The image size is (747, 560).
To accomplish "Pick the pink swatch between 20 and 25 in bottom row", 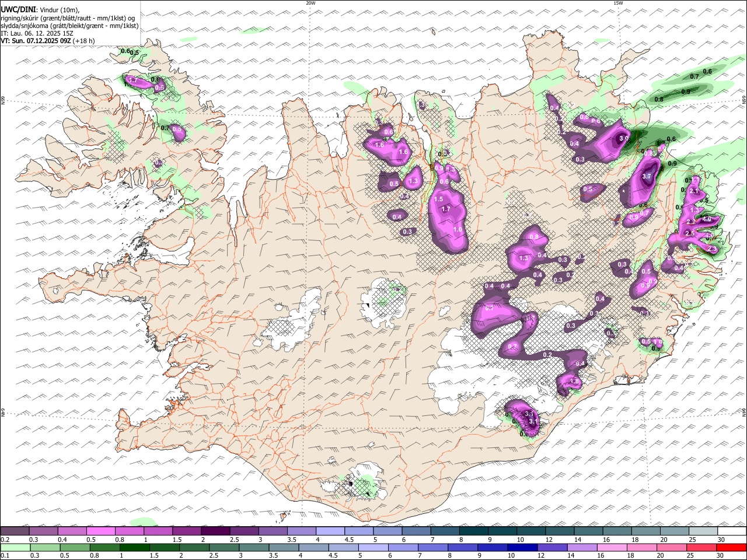I will point(672,547).
